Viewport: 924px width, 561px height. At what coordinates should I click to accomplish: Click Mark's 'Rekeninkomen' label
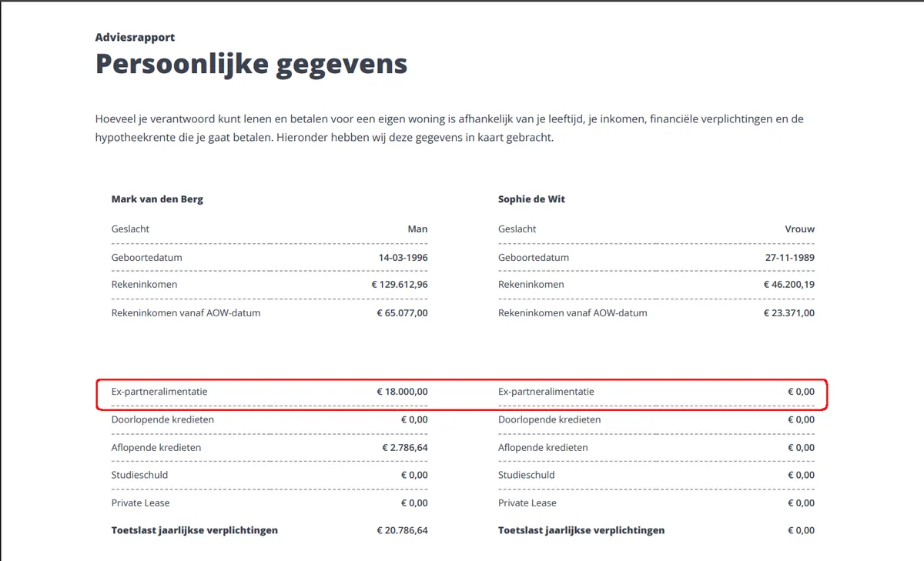[145, 285]
